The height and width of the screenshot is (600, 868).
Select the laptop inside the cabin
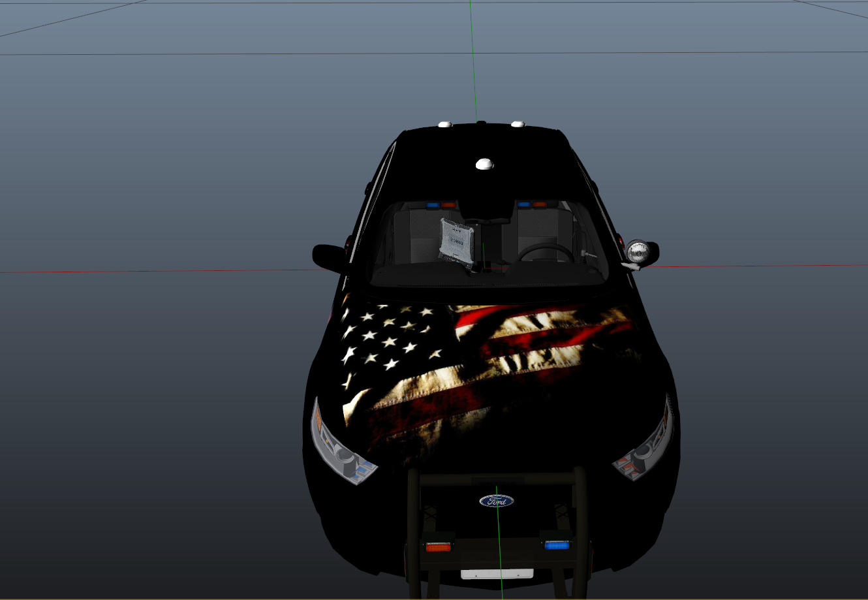click(456, 241)
